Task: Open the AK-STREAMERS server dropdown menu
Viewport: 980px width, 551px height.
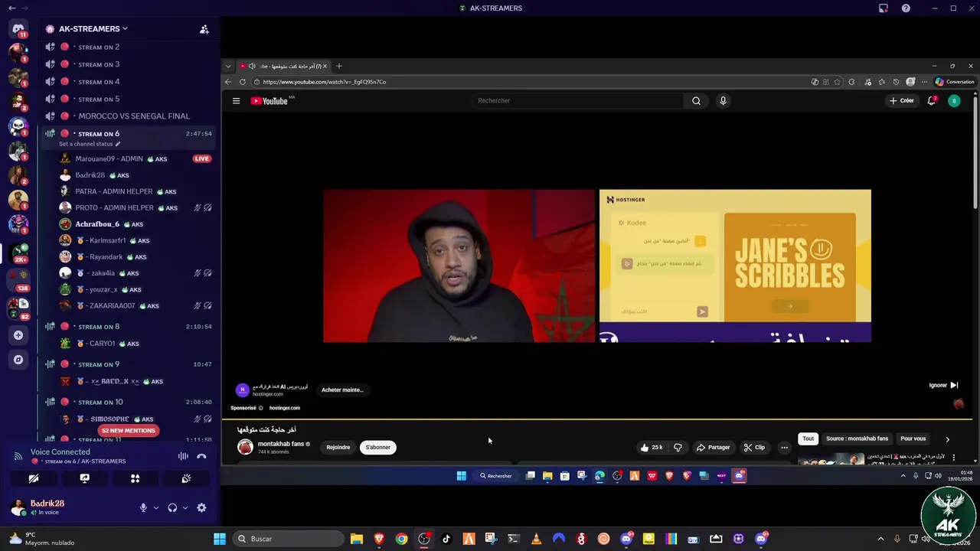Action: point(93,28)
